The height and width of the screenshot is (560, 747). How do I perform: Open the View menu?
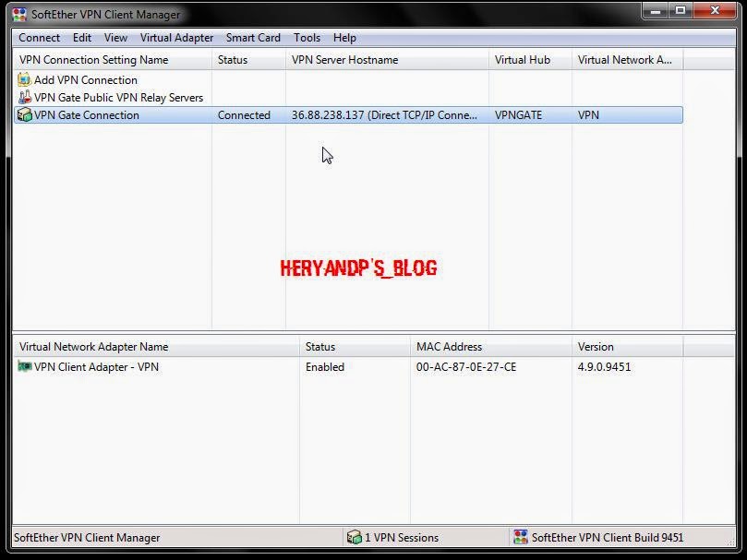[x=115, y=38]
